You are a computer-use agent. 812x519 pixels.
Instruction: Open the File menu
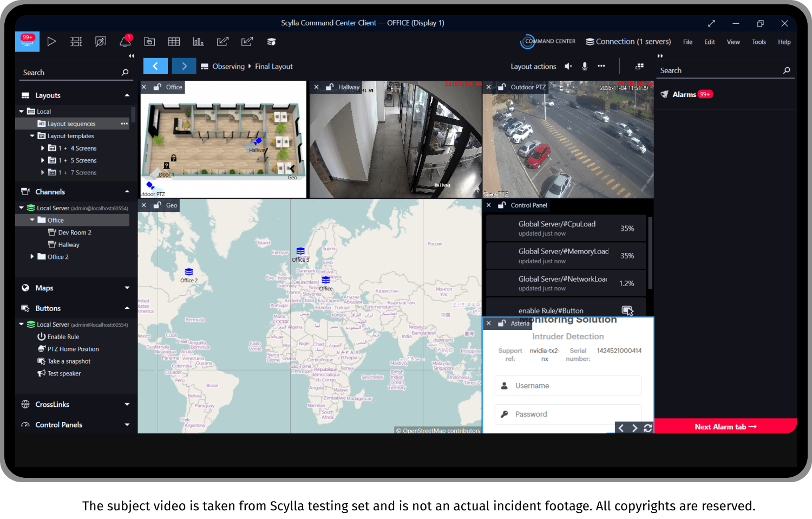pyautogui.click(x=687, y=42)
